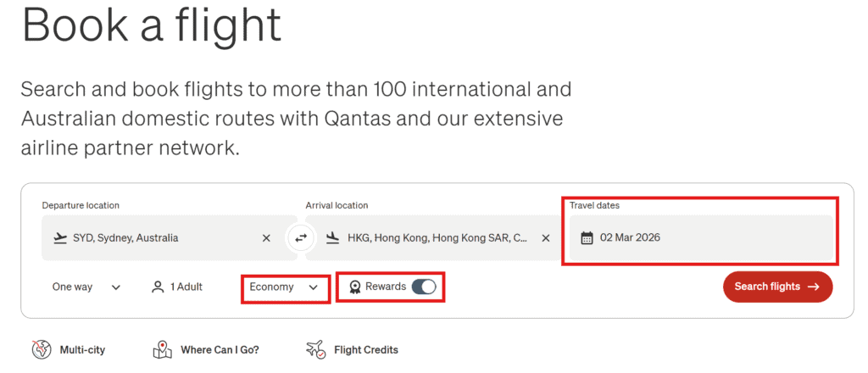
Task: Toggle the Rewards switch
Action: coord(424,287)
